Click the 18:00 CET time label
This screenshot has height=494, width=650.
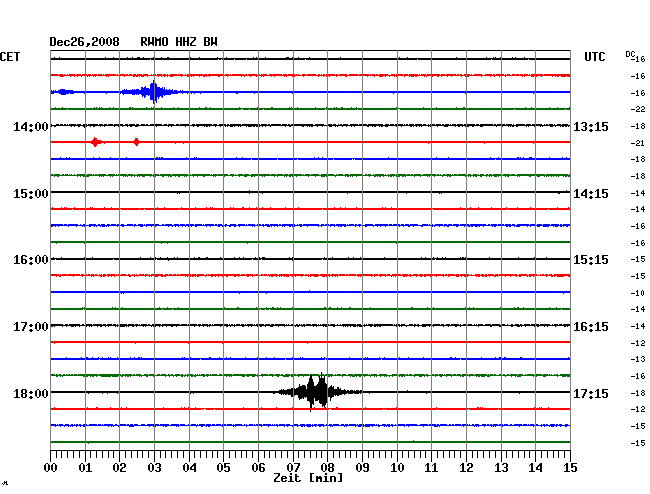[31, 393]
